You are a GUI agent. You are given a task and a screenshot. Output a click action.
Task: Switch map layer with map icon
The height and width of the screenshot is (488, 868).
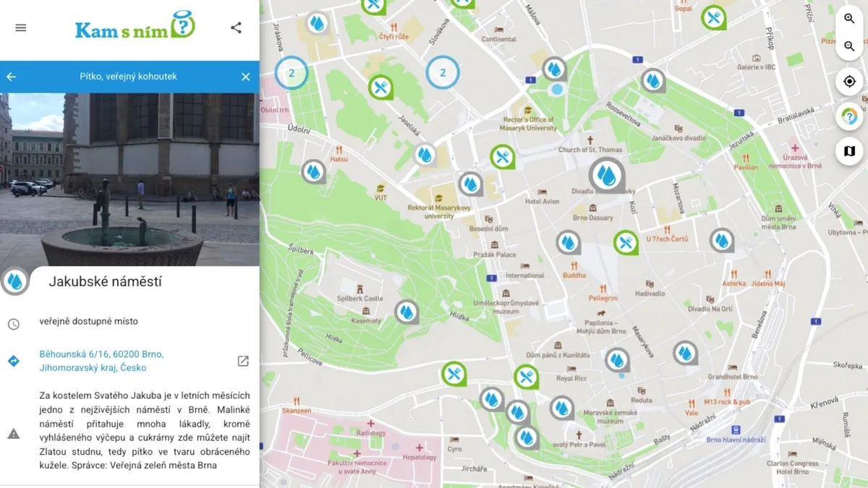(x=850, y=151)
